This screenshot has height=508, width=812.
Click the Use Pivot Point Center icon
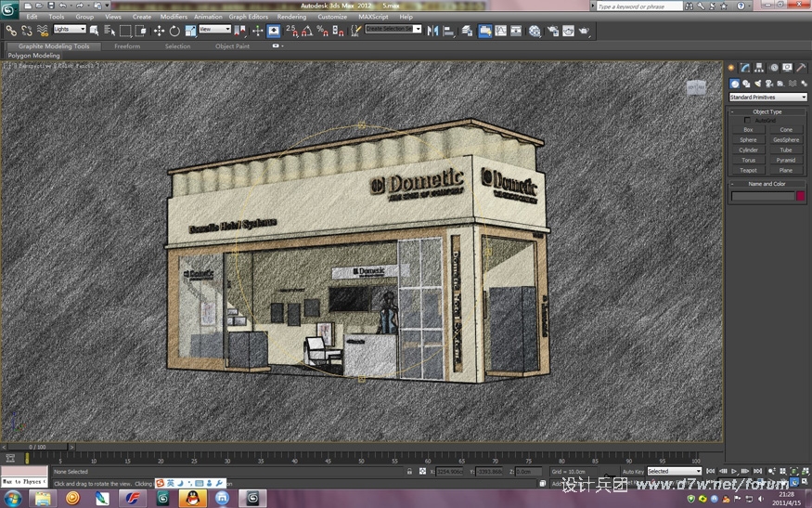point(239,31)
